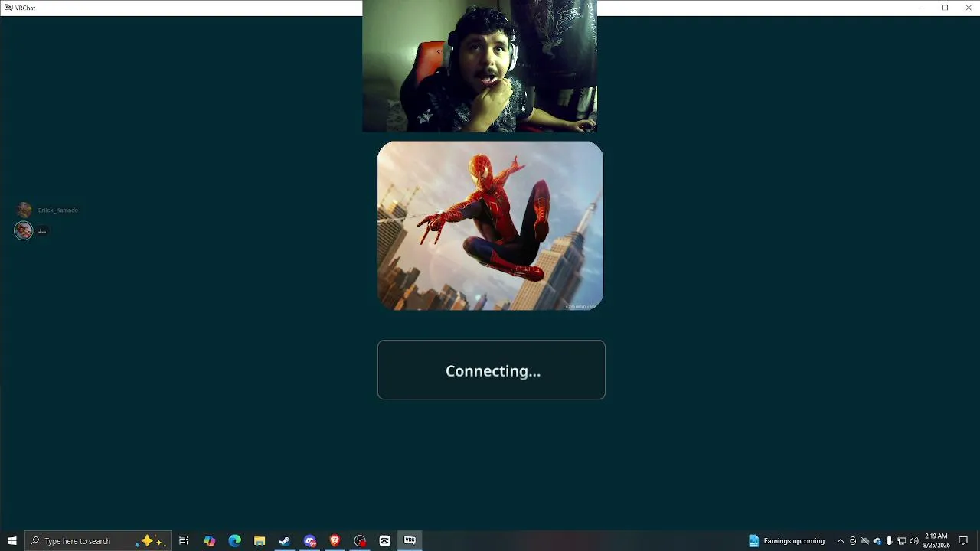Focus the taskbar search box
Viewport: 980px width, 551px height.
click(x=98, y=541)
